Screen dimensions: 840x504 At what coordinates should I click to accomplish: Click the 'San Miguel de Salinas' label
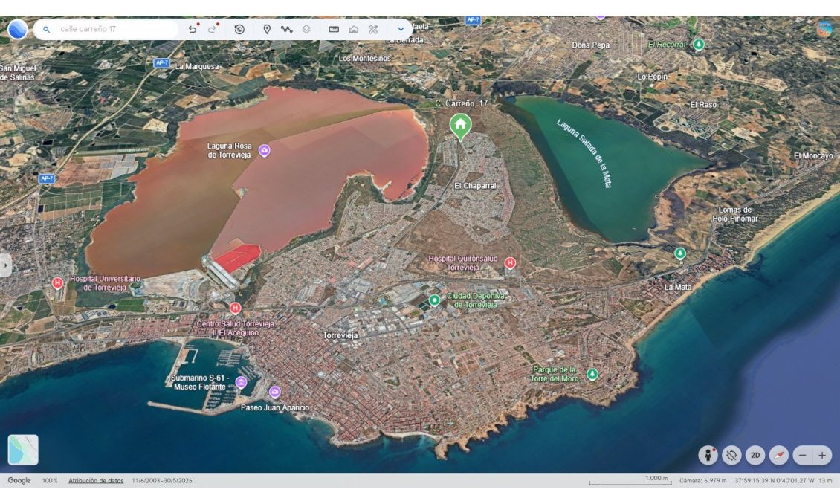[19, 73]
